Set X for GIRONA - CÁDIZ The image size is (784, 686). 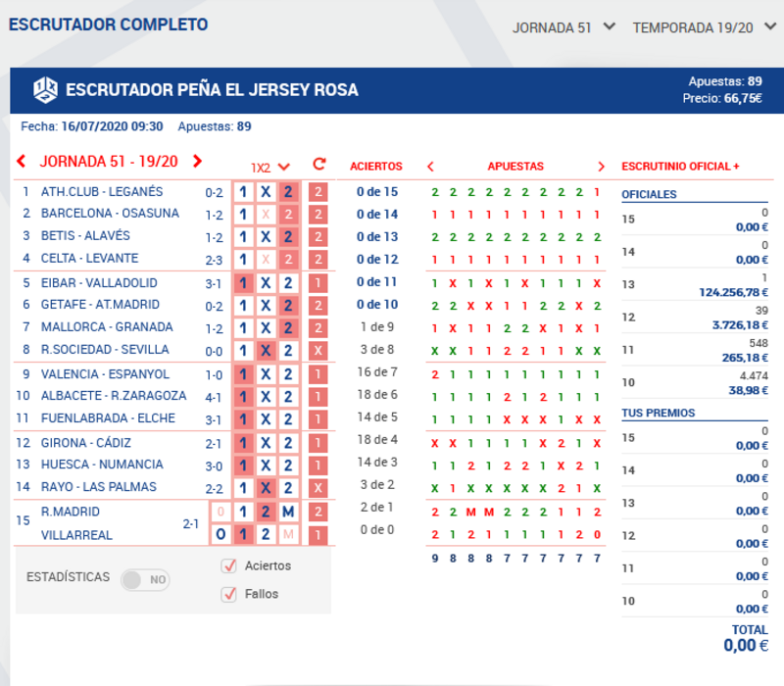point(266,443)
